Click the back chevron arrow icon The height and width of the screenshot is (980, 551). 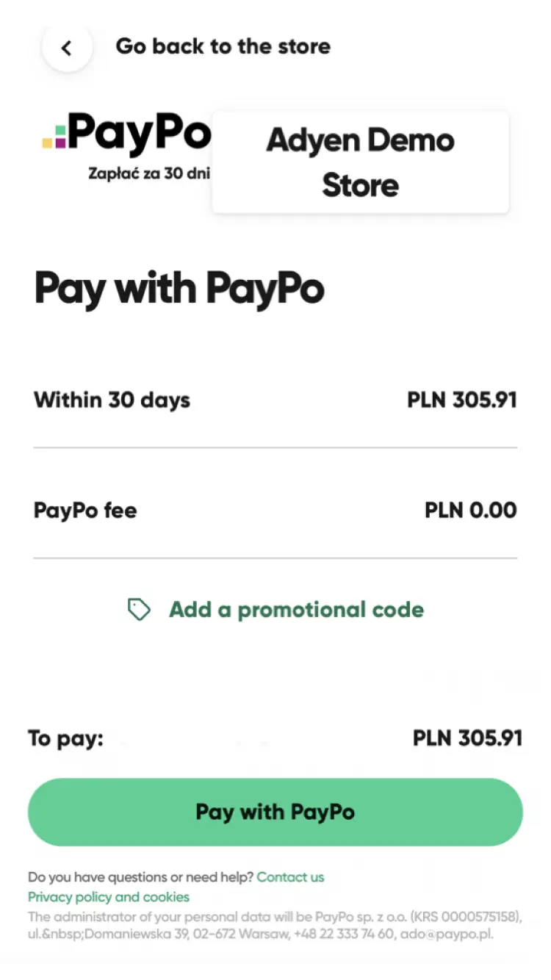[x=67, y=46]
